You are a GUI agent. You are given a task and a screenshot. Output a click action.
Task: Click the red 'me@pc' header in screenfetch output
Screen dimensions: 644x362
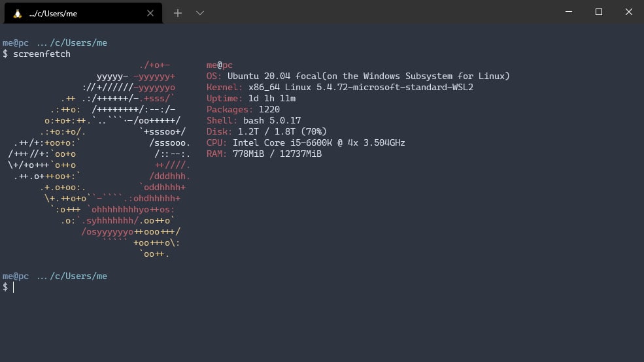coord(219,65)
